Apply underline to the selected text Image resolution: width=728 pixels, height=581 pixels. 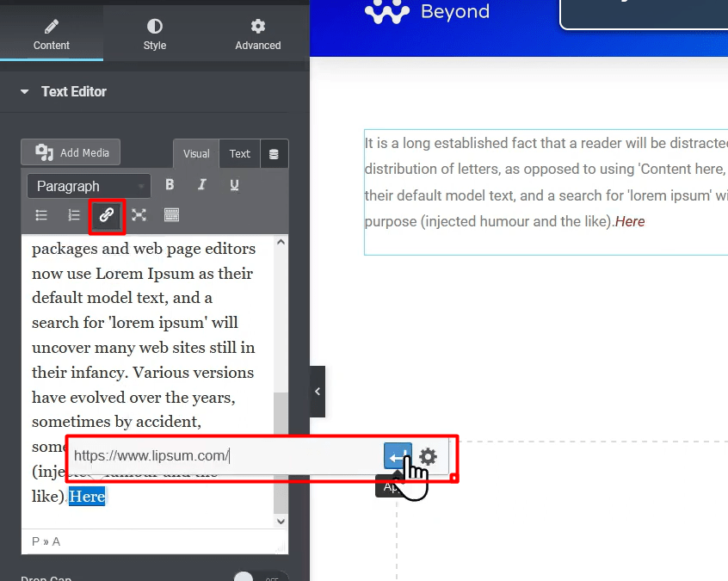pyautogui.click(x=232, y=185)
